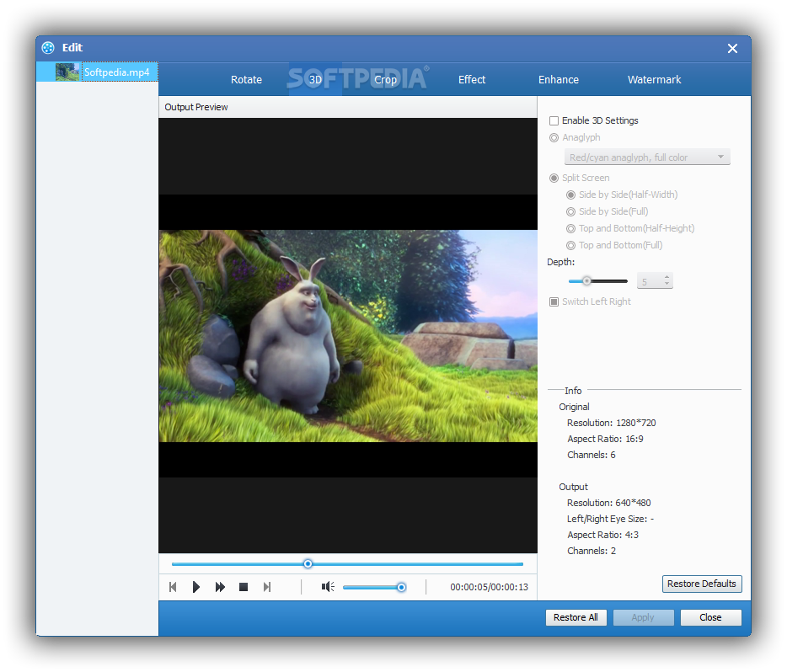Decrease Depth value with down arrow
This screenshot has width=787, height=672.
point(667,285)
